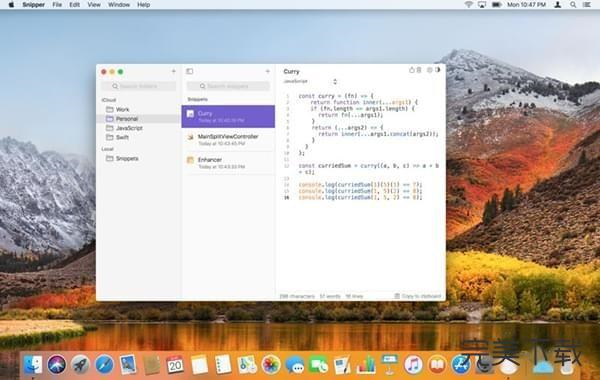Open FaceTime from the Dock
The width and height of the screenshot is (600, 380).
pyautogui.click(x=318, y=364)
